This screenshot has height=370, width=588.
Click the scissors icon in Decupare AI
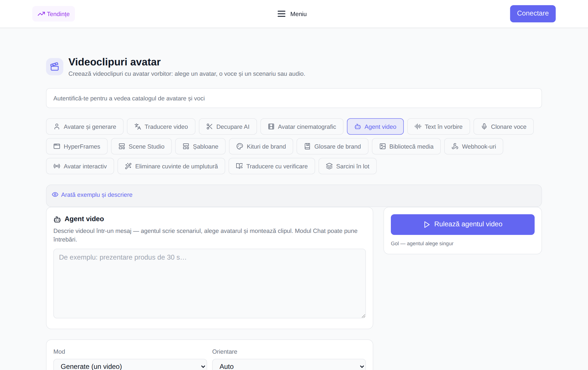(209, 126)
